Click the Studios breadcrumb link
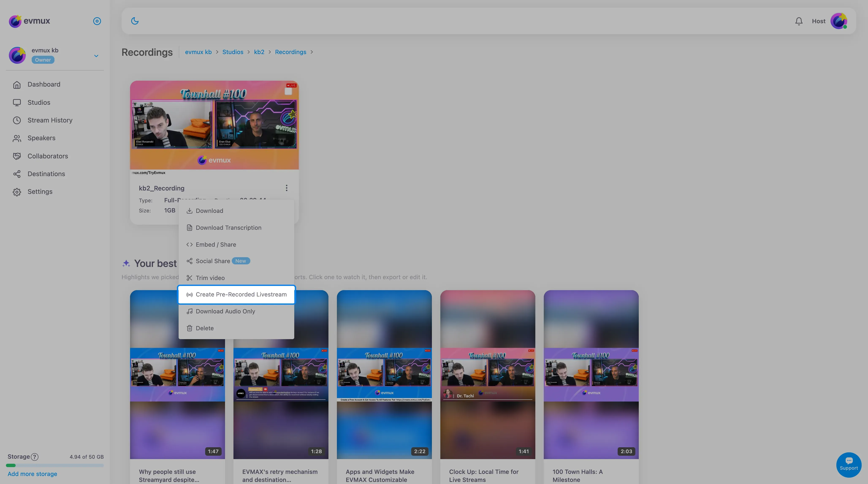 pos(232,52)
